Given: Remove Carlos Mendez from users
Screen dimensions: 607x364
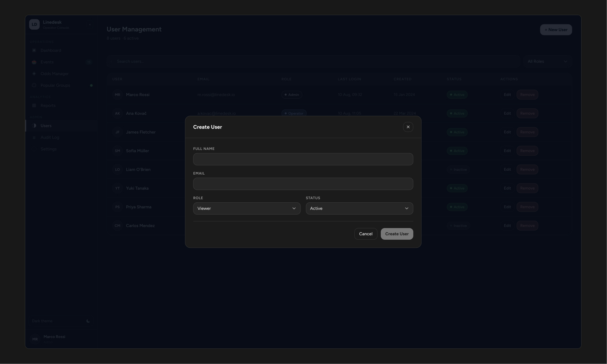Looking at the screenshot, I should coord(527,225).
